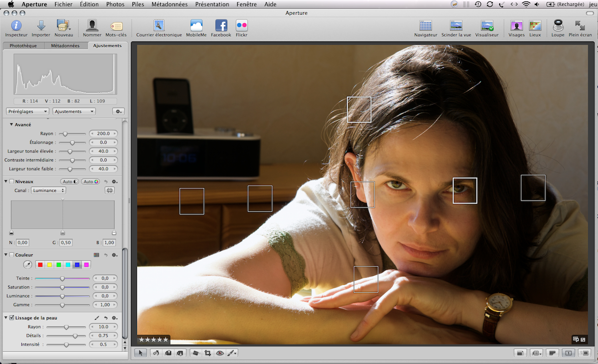
Task: Click the five-star rating overlay
Action: pos(153,339)
